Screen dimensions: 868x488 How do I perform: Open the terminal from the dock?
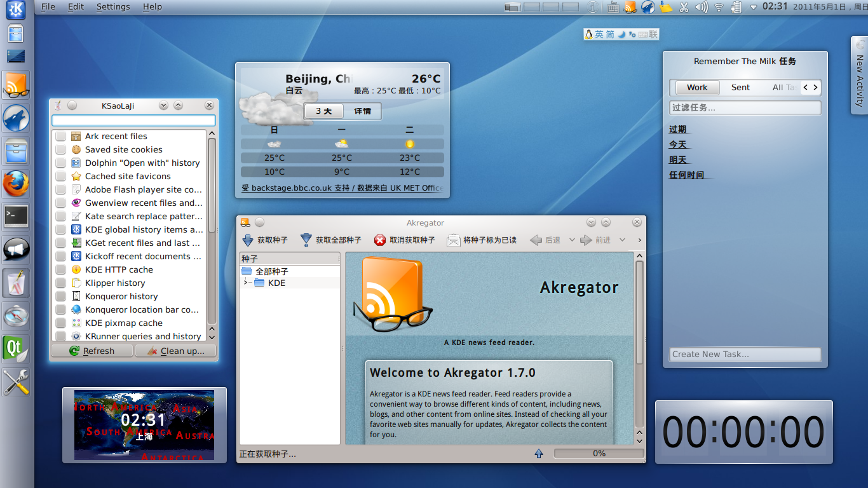[16, 217]
